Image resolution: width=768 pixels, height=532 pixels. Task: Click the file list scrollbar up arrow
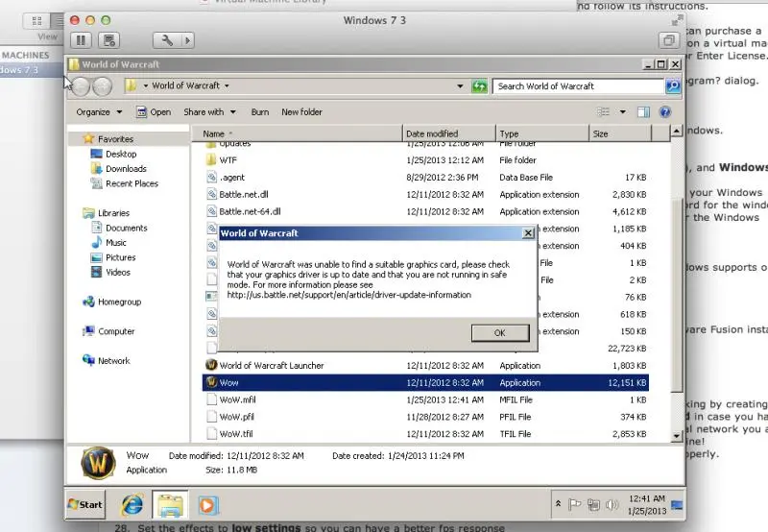point(677,131)
